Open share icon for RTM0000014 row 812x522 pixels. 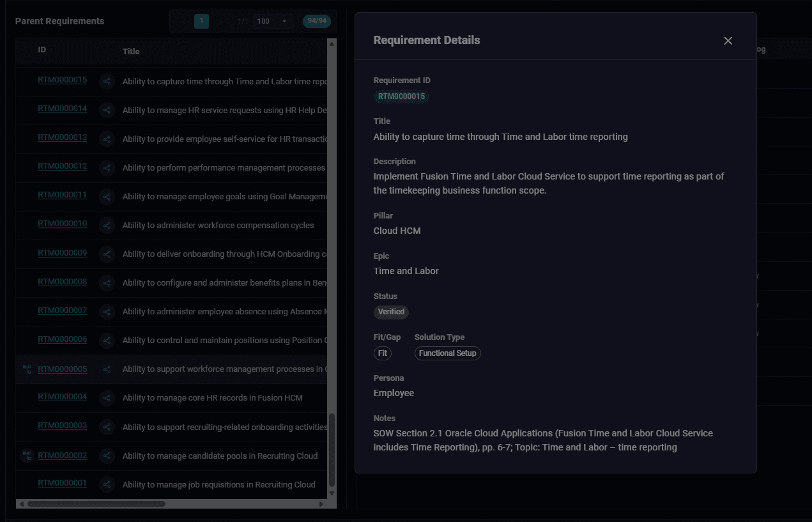pos(107,111)
